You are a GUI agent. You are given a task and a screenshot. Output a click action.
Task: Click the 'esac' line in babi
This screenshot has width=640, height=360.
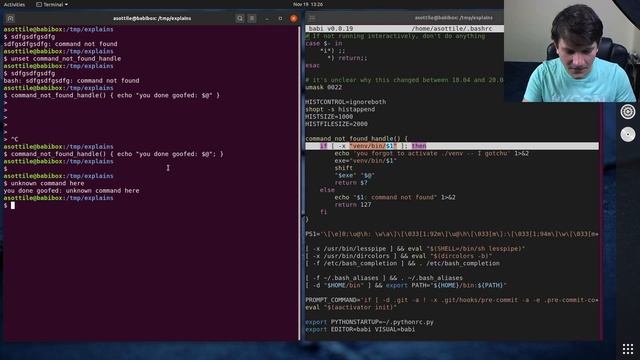(x=313, y=65)
